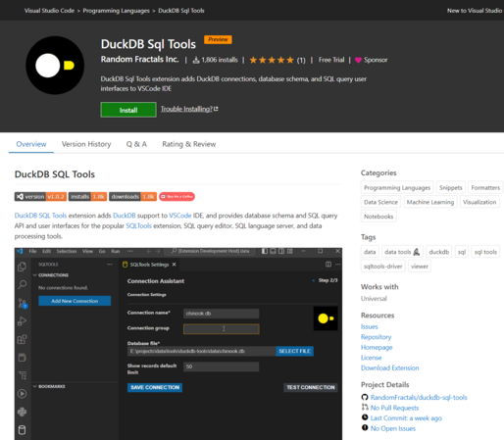Open the Issues resource link
Viewport: 504px width, 440px height.
click(370, 326)
